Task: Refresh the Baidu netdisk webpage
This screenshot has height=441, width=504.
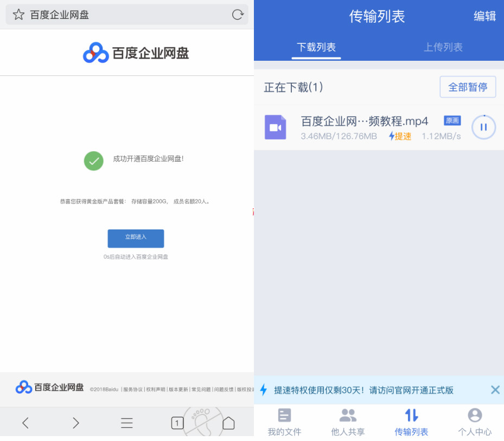Action: coord(238,15)
